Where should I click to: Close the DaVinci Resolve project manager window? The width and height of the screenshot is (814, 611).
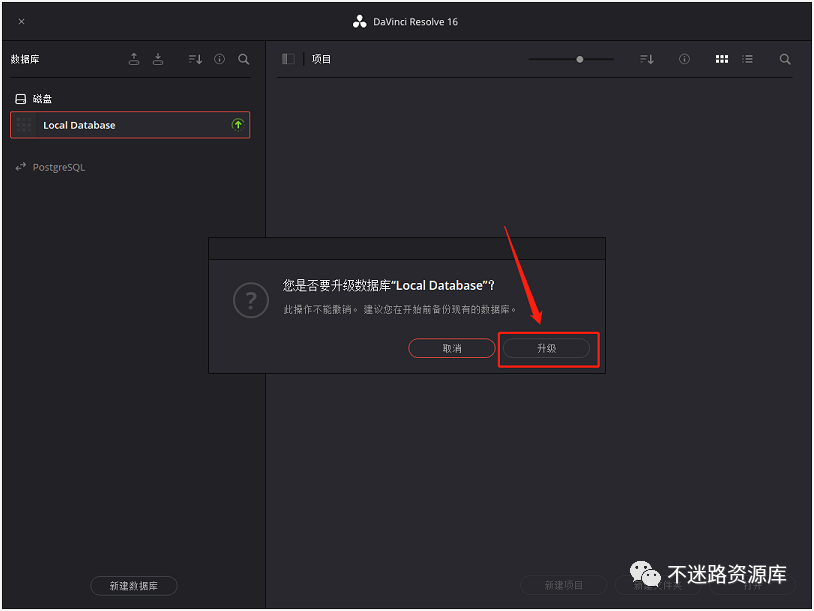(x=21, y=22)
